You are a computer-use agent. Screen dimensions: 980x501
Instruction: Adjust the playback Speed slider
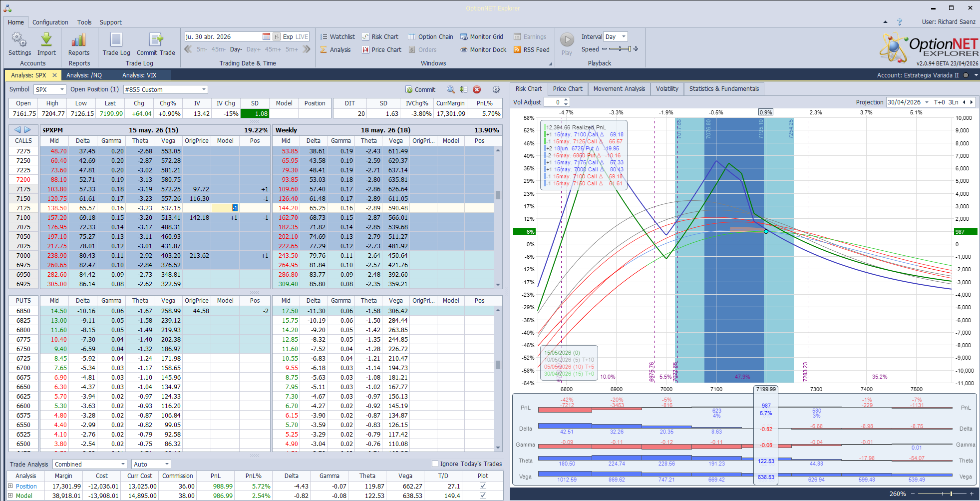(620, 49)
